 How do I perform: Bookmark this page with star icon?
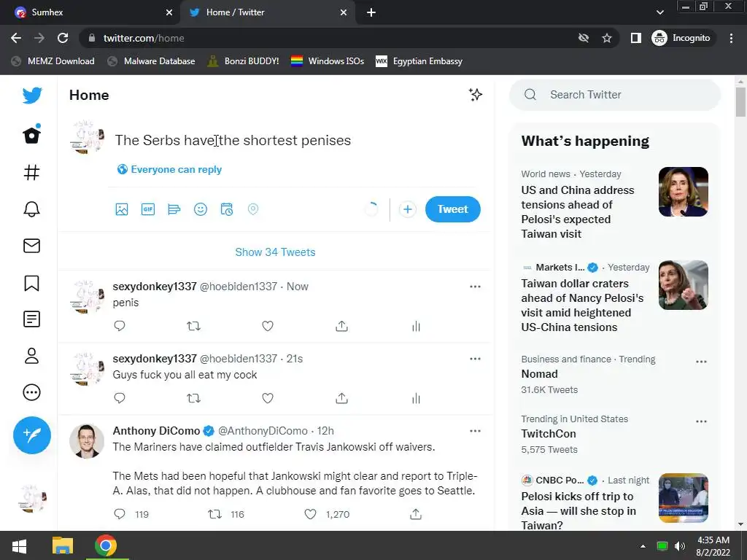pos(606,38)
